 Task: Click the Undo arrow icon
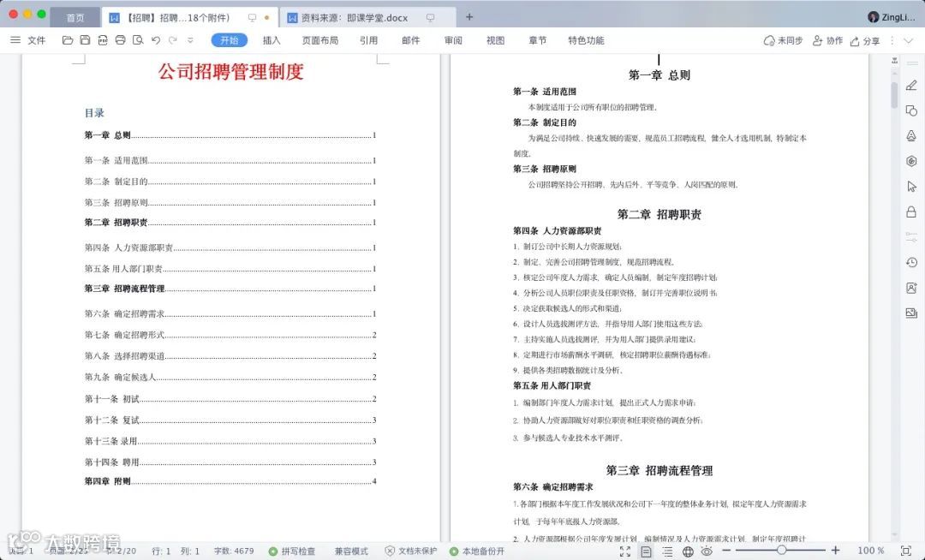tap(156, 40)
